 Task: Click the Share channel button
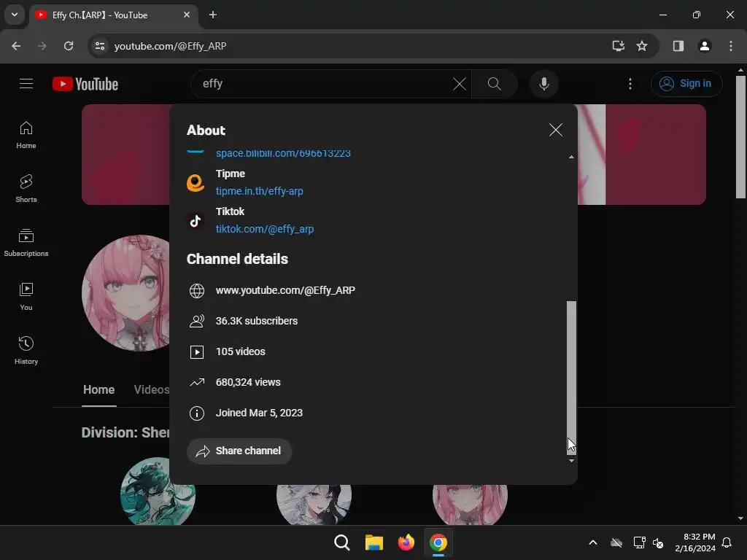point(239,451)
